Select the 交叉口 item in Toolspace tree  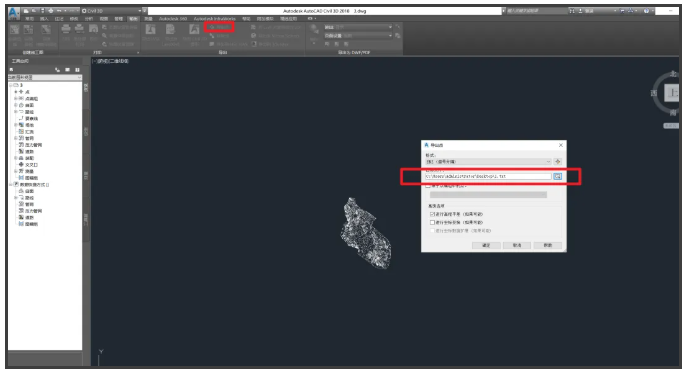point(31,165)
